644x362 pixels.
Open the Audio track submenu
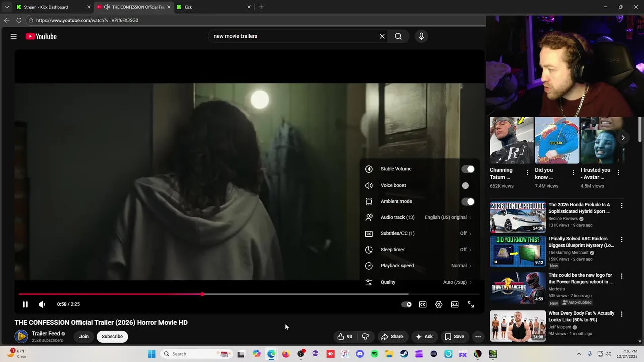point(420,217)
